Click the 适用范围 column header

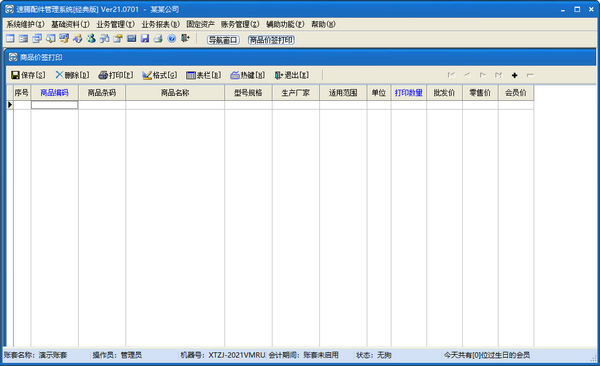tap(343, 93)
